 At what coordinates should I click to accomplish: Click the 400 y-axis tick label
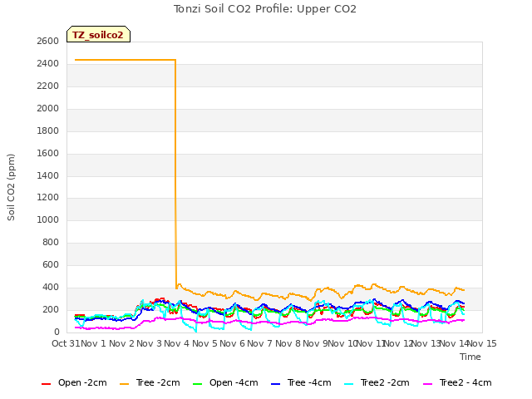click(51, 287)
